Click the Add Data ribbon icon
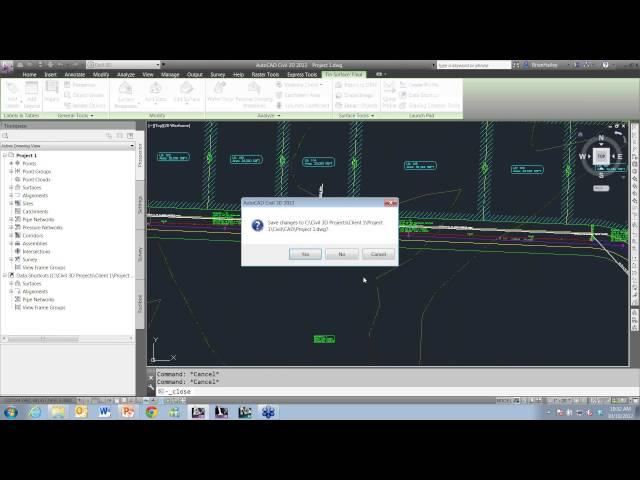The image size is (640, 480). tap(156, 92)
